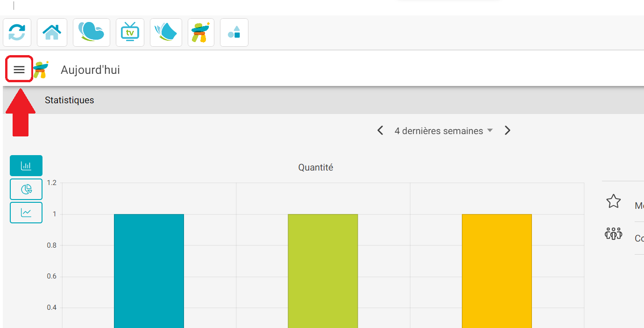The image size is (644, 328).
Task: Open the hamburger menu
Action: coord(19,70)
